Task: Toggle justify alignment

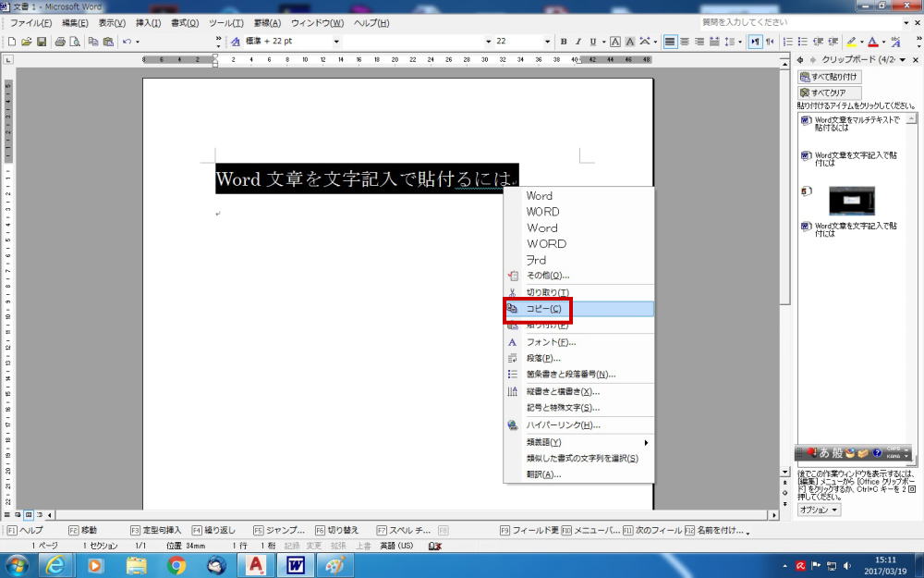Action: point(670,42)
